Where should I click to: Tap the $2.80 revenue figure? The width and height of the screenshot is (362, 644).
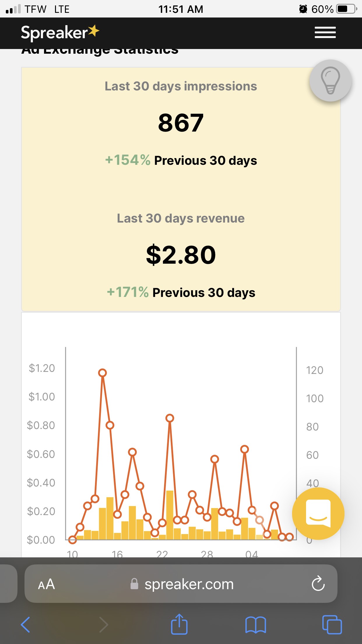coord(181,255)
